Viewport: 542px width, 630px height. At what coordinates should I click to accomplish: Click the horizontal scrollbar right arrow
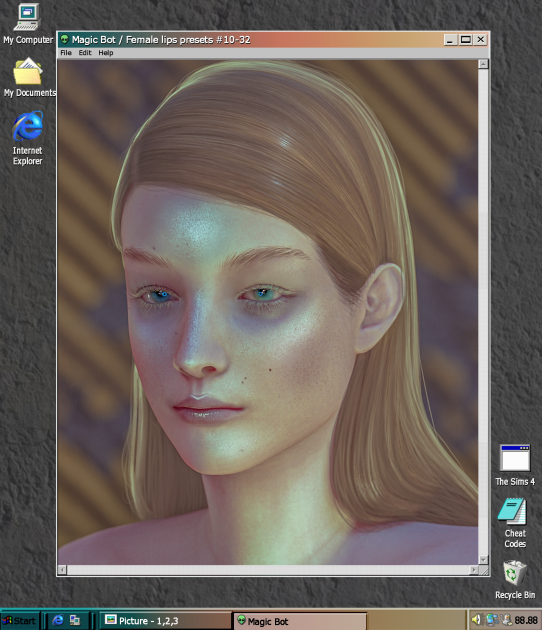click(x=474, y=570)
